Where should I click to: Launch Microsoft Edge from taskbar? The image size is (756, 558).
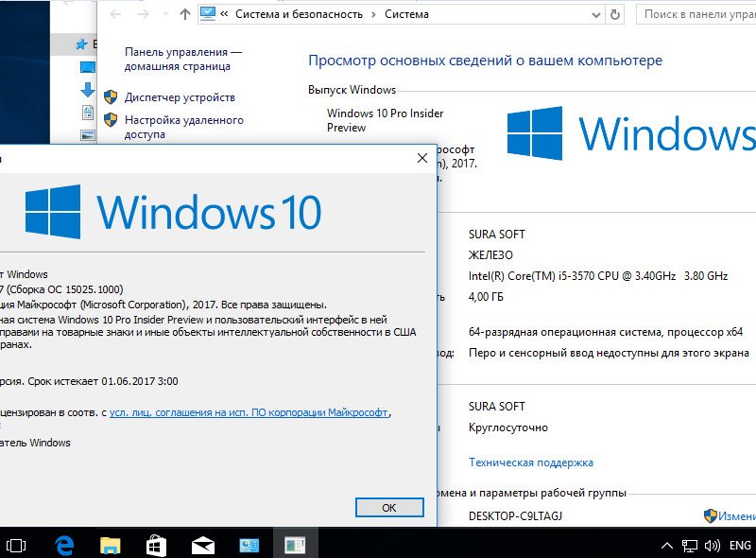click(64, 546)
